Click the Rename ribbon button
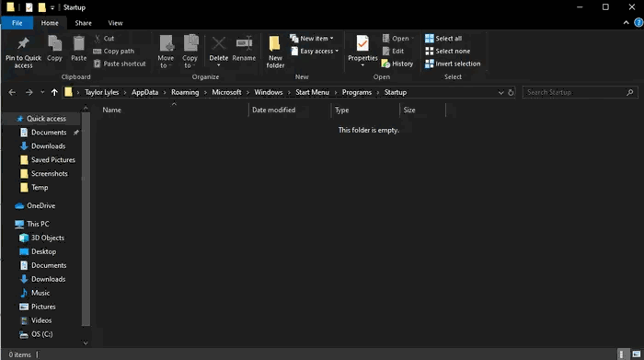The height and width of the screenshot is (360, 644). [244, 49]
